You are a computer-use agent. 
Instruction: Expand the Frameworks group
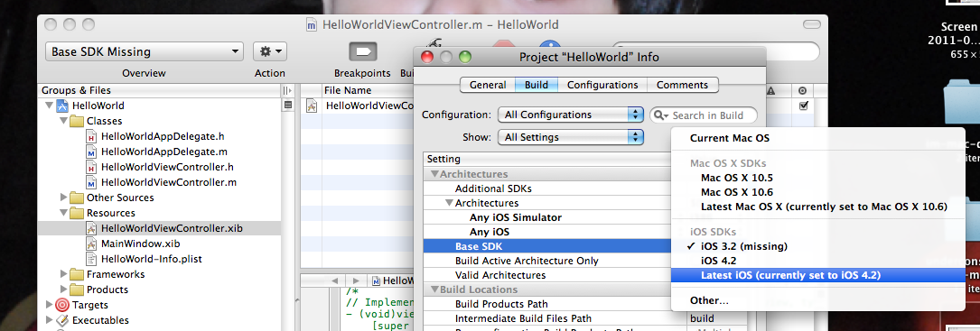point(63,274)
